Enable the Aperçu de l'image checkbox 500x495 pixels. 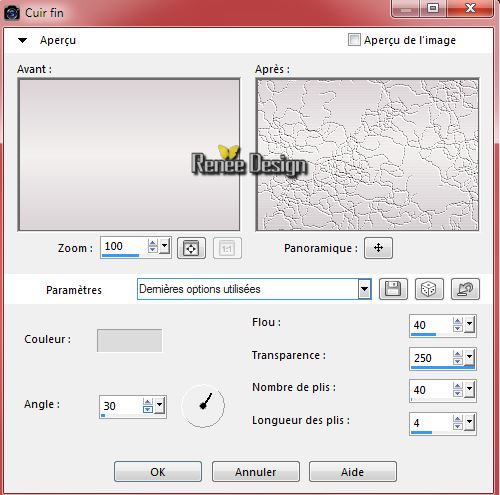tap(354, 40)
